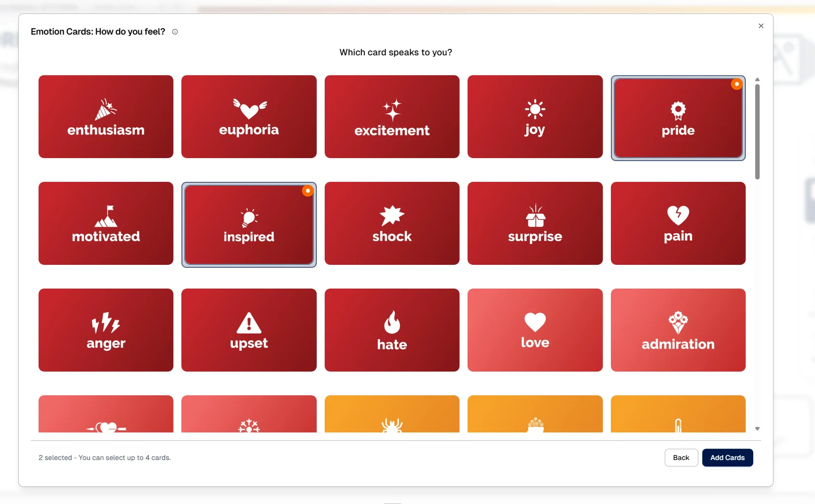The height and width of the screenshot is (504, 815).
Task: Select the joy sunburst card
Action: 535,117
